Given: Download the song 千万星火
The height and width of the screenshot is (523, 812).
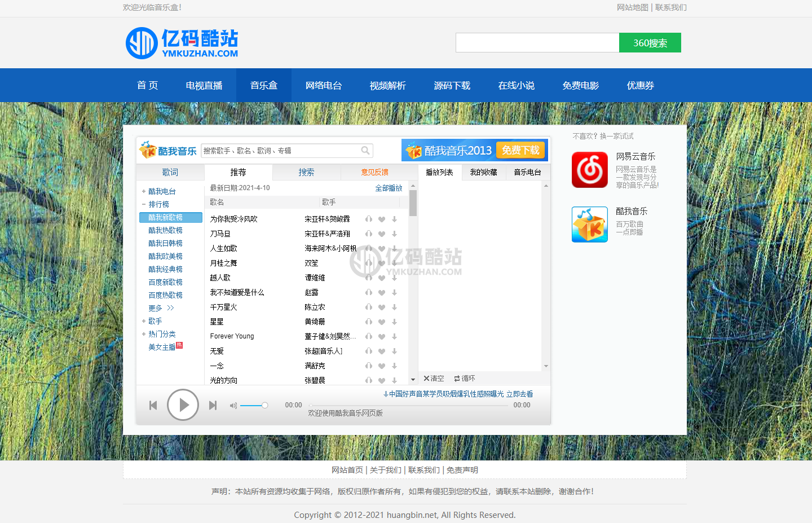Looking at the screenshot, I should [x=395, y=307].
